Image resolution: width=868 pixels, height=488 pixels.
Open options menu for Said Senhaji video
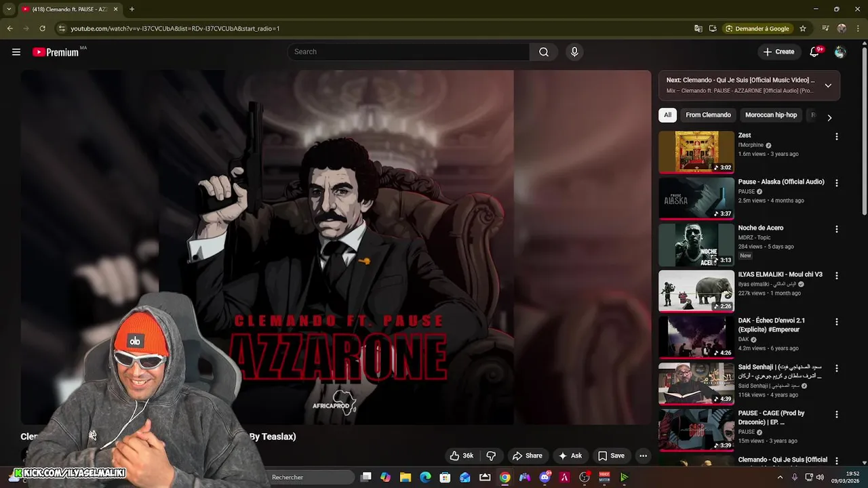(836, 368)
